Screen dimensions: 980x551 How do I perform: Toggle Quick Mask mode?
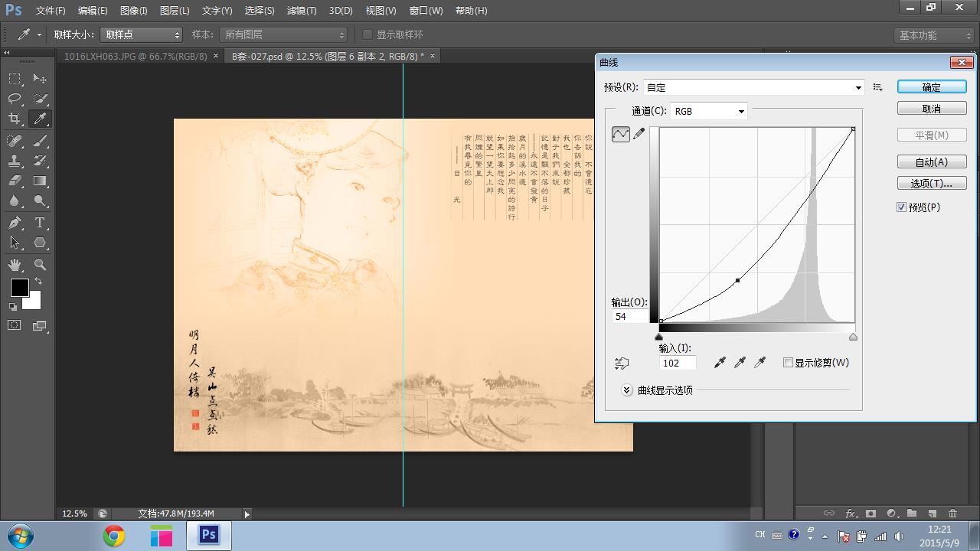15,325
